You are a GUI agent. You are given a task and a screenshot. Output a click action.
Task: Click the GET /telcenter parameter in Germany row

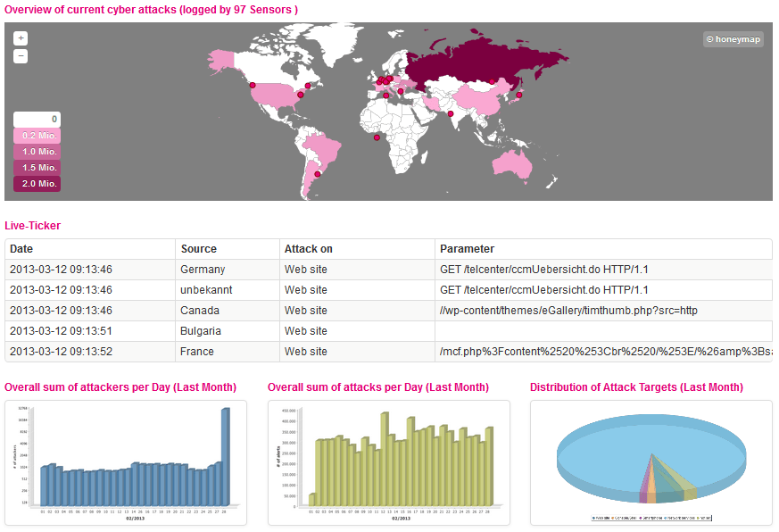point(603,270)
